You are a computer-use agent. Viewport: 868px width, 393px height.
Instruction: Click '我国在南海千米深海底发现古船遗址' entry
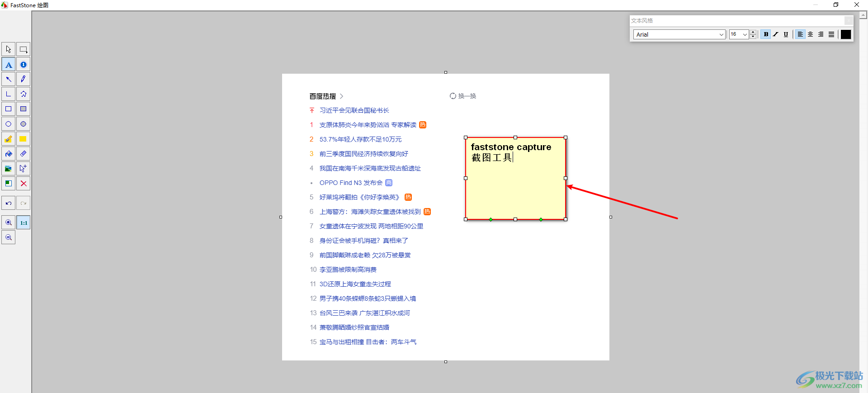click(x=370, y=168)
